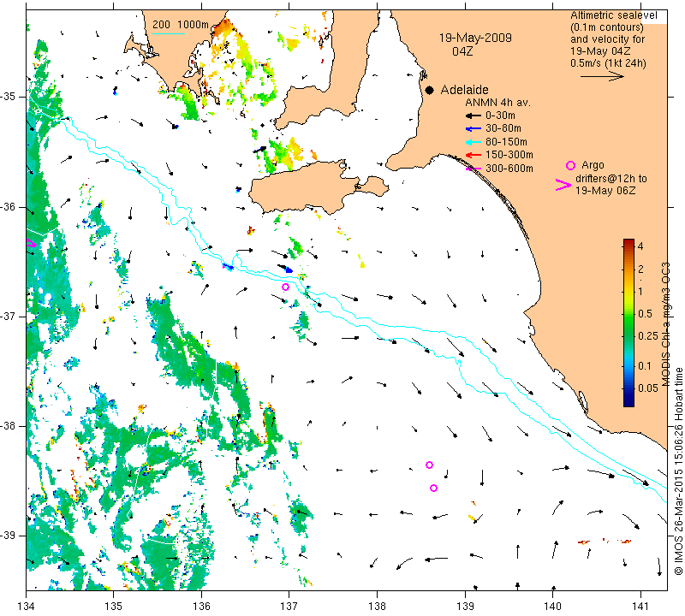Click the magenta drifter chevron in legend

click(563, 185)
